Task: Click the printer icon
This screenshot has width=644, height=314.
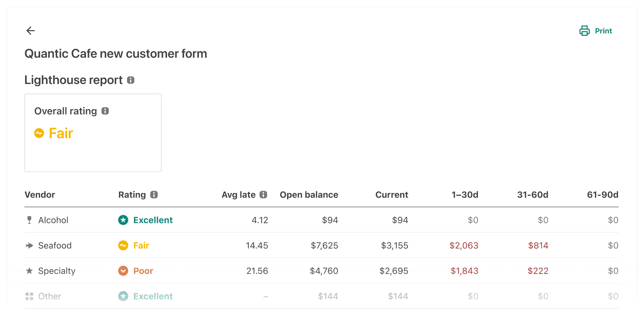Action: point(584,31)
